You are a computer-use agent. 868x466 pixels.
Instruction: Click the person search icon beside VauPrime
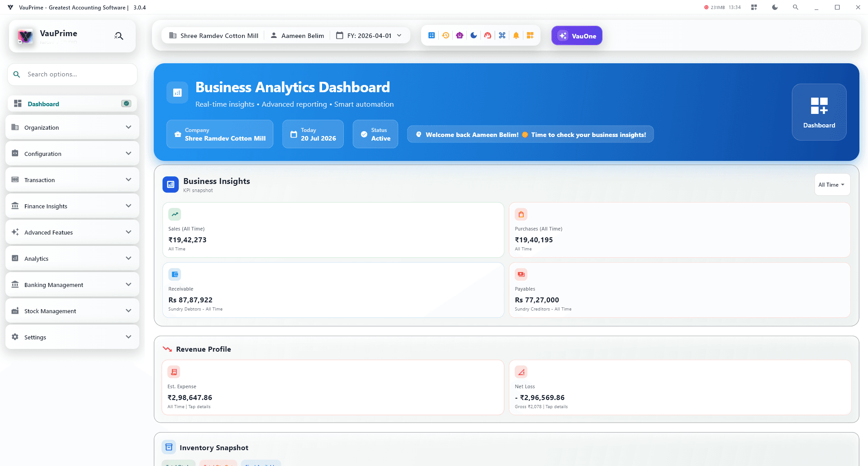[x=119, y=36]
